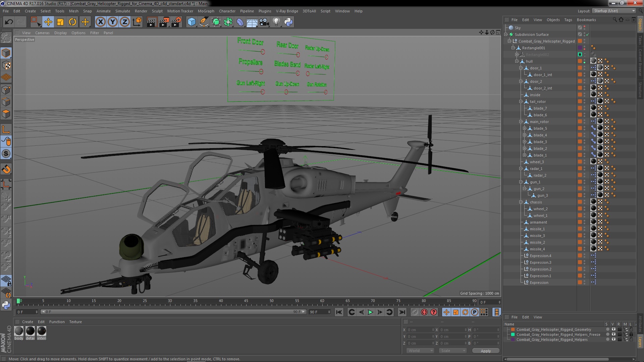644x362 pixels.
Task: Open the viewport Cameras menu
Action: 42,33
